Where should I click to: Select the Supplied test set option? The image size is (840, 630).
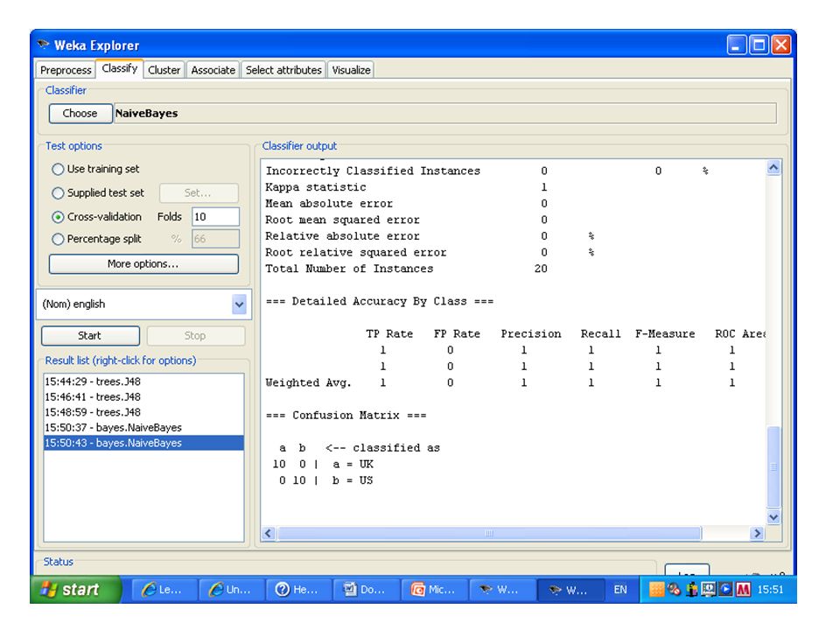[98, 192]
